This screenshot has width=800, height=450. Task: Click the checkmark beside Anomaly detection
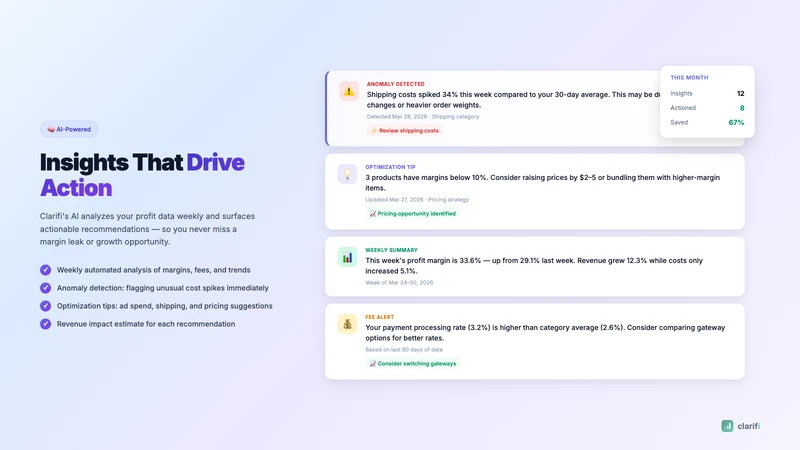coord(45,288)
